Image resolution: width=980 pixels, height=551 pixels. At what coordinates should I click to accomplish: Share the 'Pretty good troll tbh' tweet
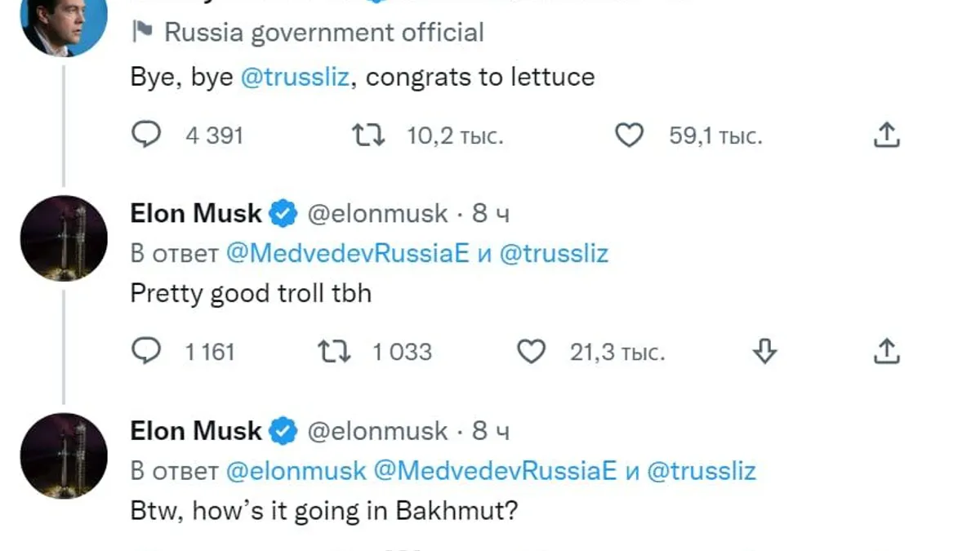click(886, 351)
